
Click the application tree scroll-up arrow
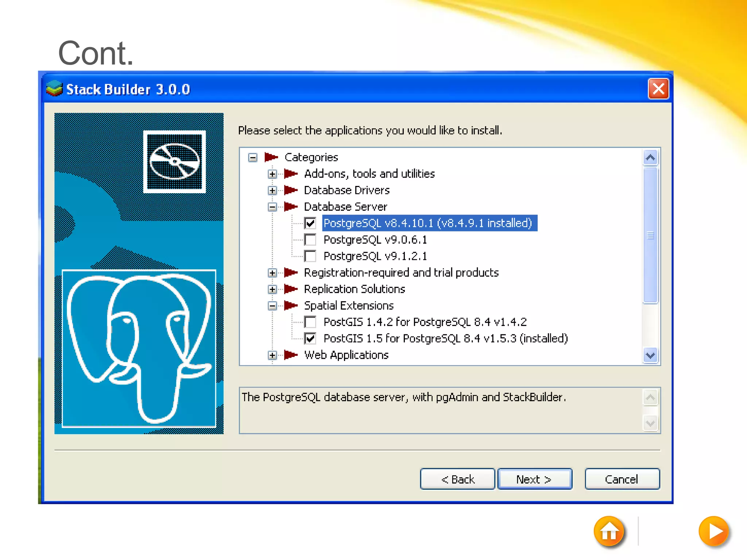650,157
